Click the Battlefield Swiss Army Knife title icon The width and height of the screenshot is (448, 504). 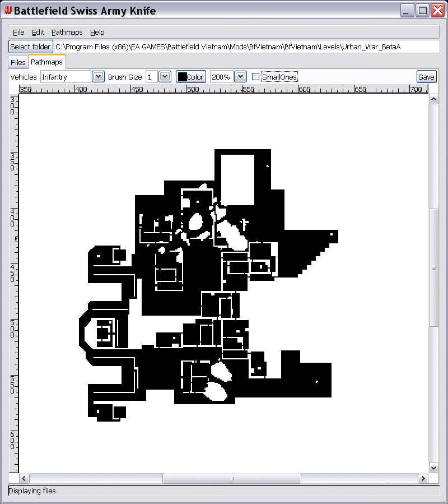(8, 10)
